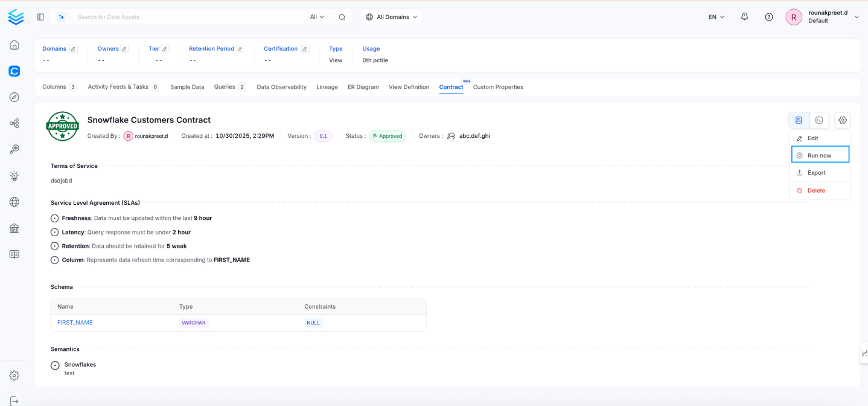
Task: Open the All filter dropdown in search bar
Action: (316, 16)
